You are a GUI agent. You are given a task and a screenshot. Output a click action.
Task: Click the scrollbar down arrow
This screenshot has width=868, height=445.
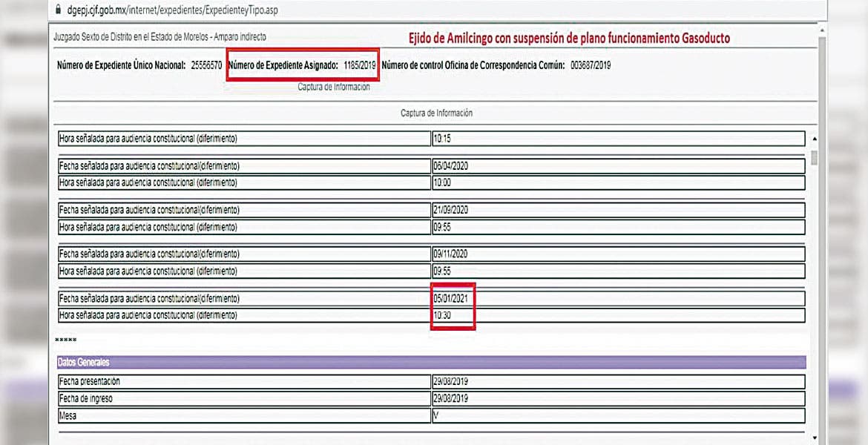(815, 438)
